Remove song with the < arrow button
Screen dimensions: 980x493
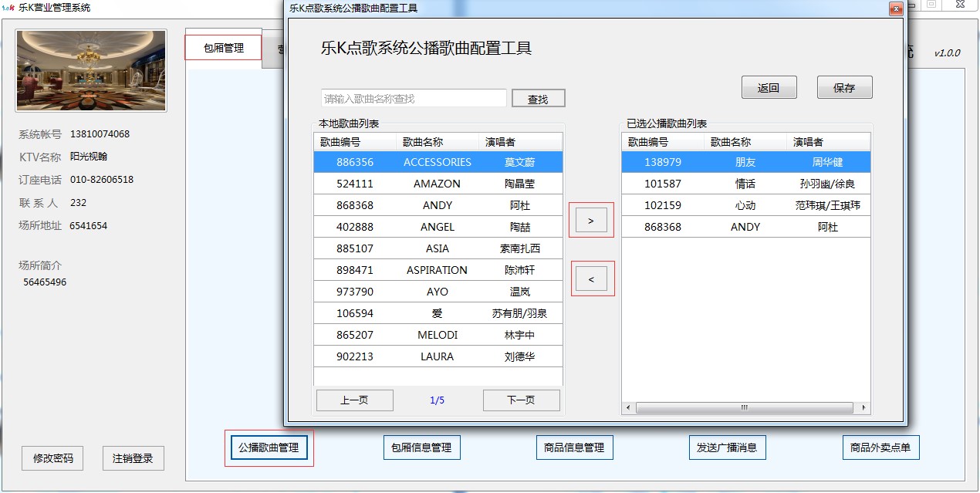[x=592, y=279]
